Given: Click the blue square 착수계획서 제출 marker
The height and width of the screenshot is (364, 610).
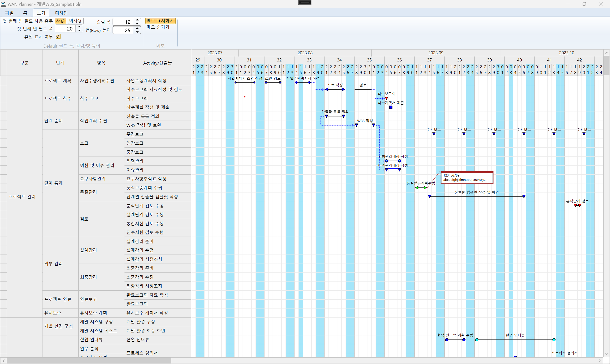Looking at the screenshot, I should 391,107.
